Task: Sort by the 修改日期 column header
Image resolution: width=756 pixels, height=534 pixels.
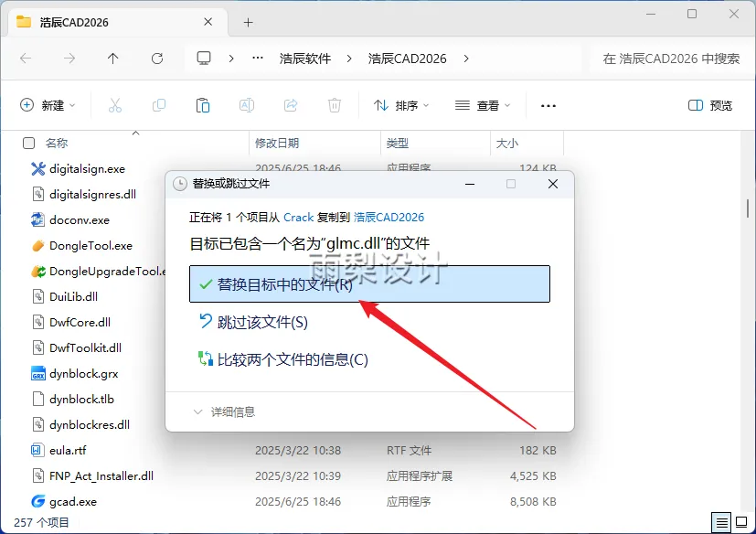Action: click(x=277, y=144)
